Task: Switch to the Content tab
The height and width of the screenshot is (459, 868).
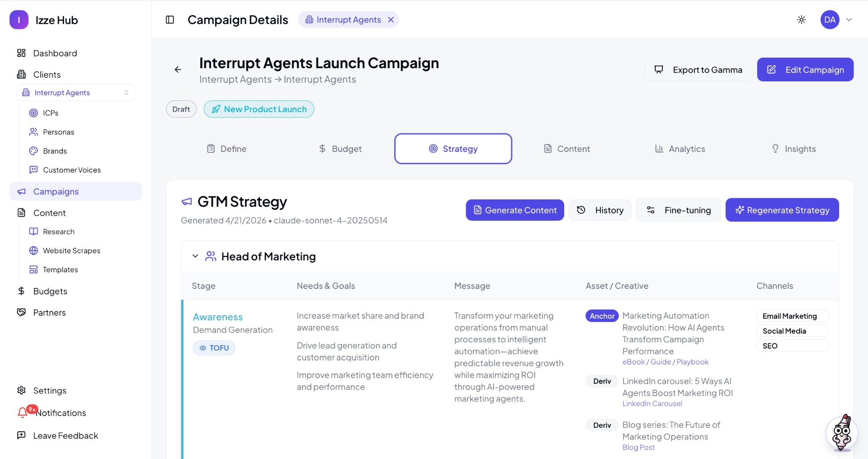Action: 567,148
